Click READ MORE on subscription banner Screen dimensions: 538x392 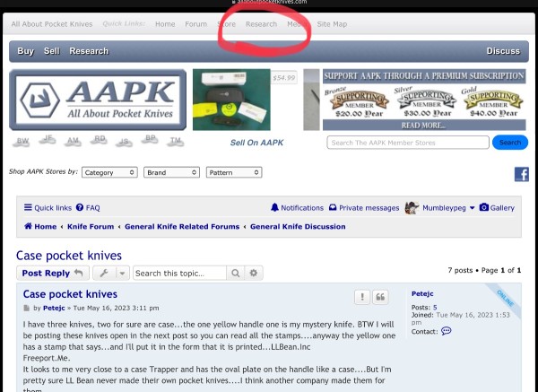[423, 126]
